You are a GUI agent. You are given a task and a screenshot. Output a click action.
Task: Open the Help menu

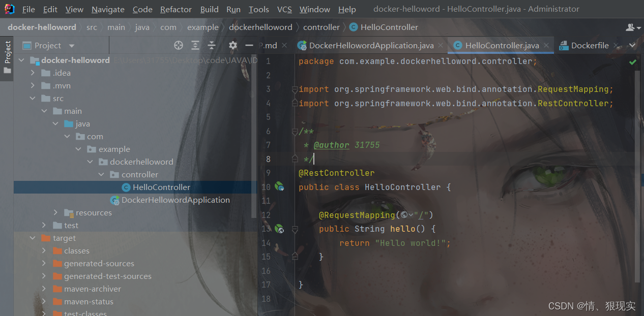[x=347, y=10]
